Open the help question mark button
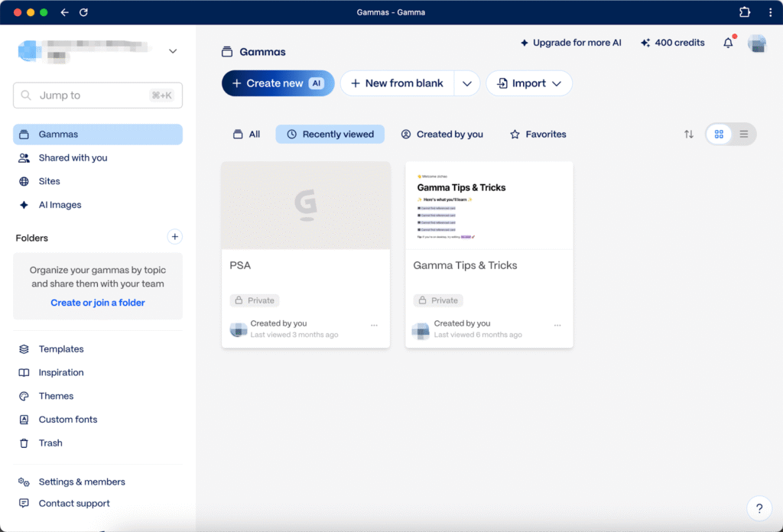The width and height of the screenshot is (783, 532). 759,508
